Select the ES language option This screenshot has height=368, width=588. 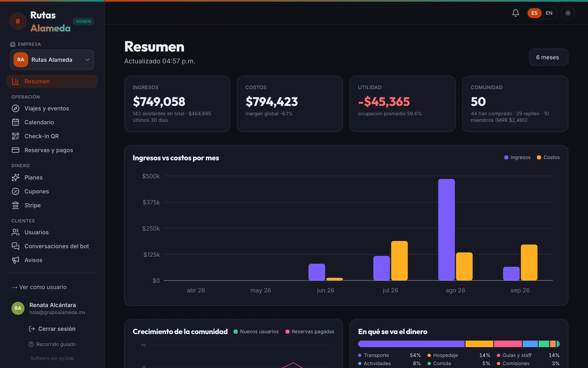coord(534,13)
